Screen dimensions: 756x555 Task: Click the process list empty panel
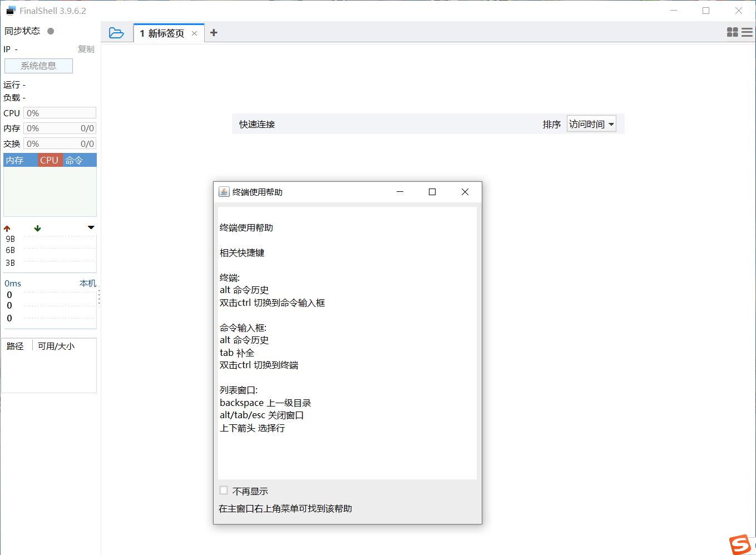point(50,192)
